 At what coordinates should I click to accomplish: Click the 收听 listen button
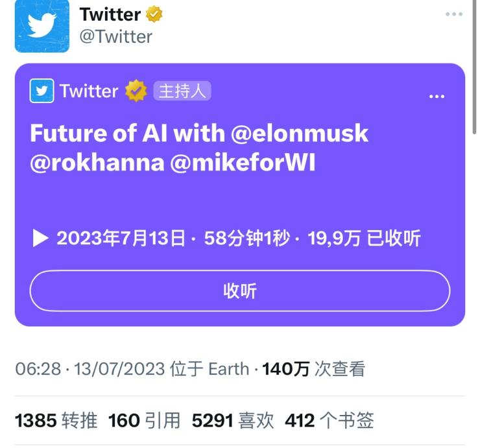click(240, 290)
